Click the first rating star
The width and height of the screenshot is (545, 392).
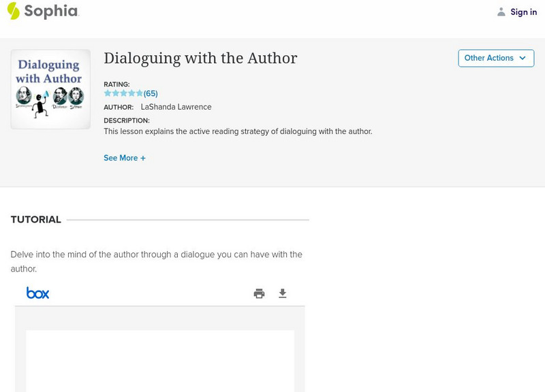(x=108, y=93)
